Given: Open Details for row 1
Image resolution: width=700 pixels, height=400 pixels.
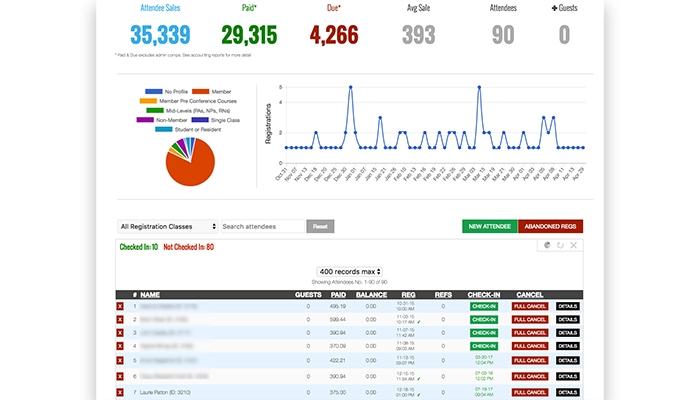Looking at the screenshot, I should point(568,306).
